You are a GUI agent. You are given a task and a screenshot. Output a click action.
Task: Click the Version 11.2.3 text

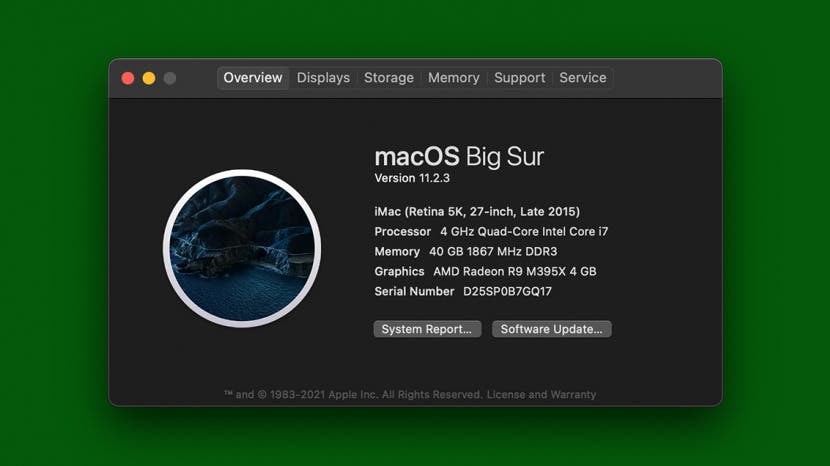pyautogui.click(x=412, y=178)
